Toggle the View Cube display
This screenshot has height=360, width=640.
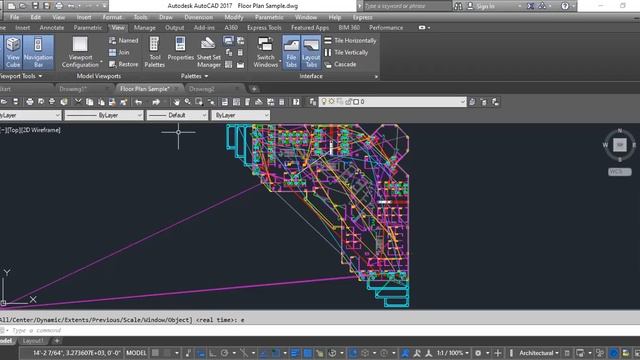click(x=13, y=52)
